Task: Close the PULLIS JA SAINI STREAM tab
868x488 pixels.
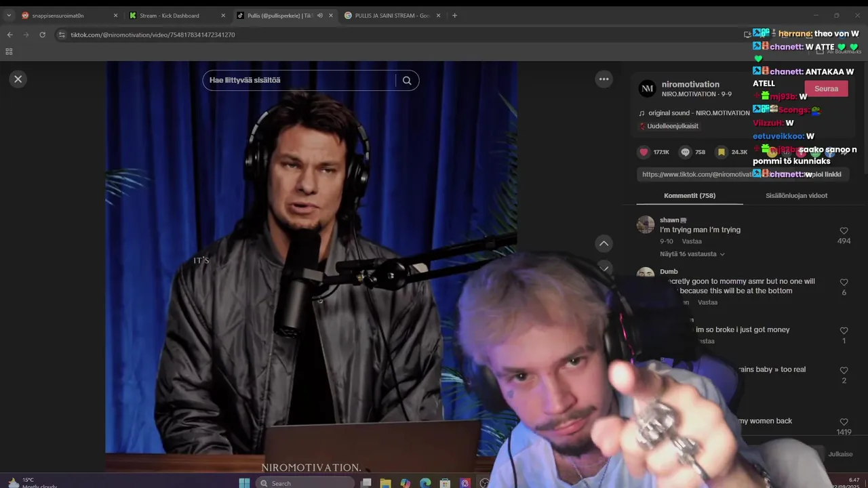Action: coord(438,16)
